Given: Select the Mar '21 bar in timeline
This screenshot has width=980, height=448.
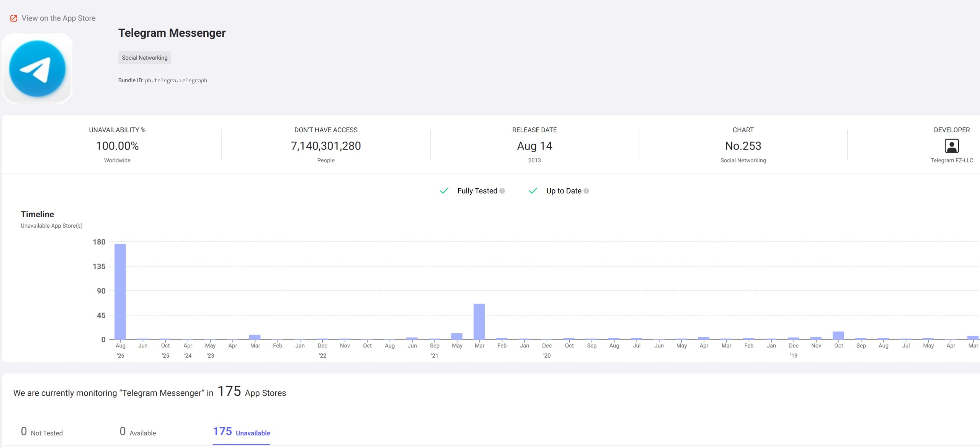Looking at the screenshot, I should tap(479, 322).
